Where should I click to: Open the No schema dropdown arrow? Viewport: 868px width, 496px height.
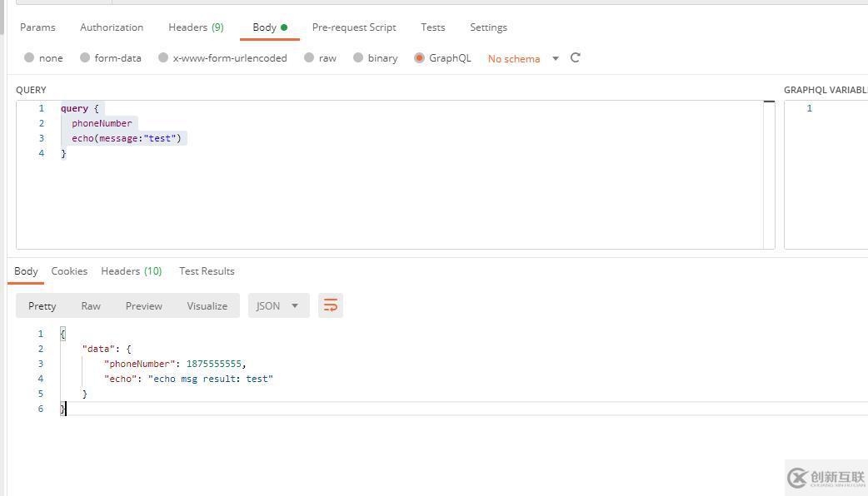coord(556,58)
